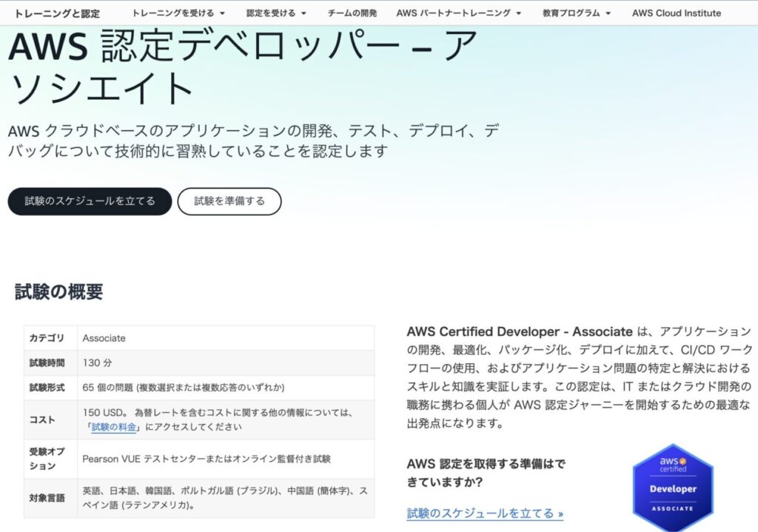Select the カテゴリ row label
Viewport: 758px width, 532px height.
[47, 338]
